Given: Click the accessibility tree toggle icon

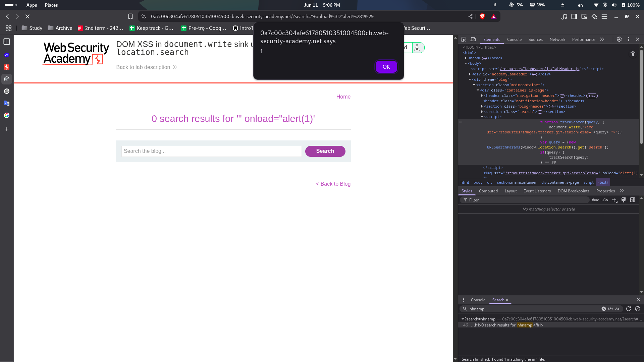Looking at the screenshot, I should (x=633, y=54).
